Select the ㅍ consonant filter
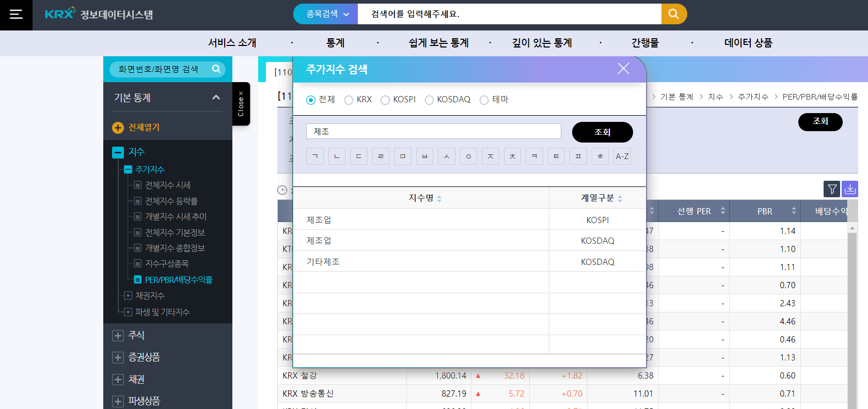The height and width of the screenshot is (409, 868). click(x=578, y=156)
